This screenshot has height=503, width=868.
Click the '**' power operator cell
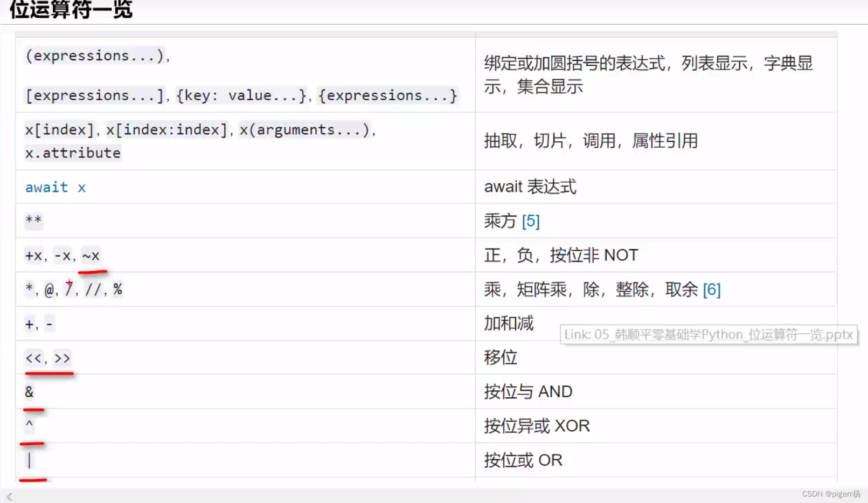pyautogui.click(x=33, y=221)
